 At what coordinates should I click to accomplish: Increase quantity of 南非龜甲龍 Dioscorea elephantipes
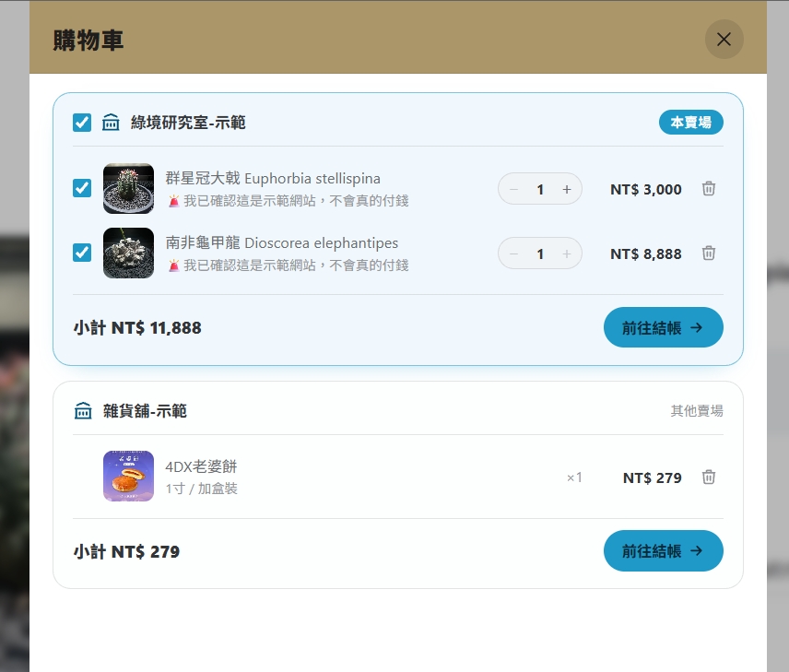[567, 253]
